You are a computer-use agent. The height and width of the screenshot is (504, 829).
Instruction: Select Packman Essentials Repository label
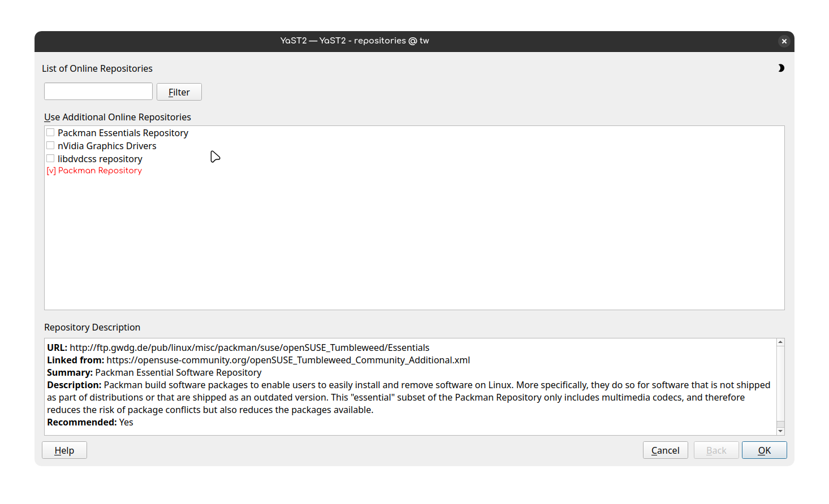[x=123, y=133]
